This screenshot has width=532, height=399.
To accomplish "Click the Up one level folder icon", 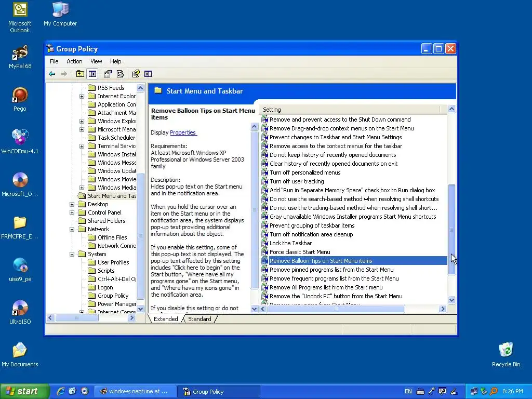I will pyautogui.click(x=80, y=74).
